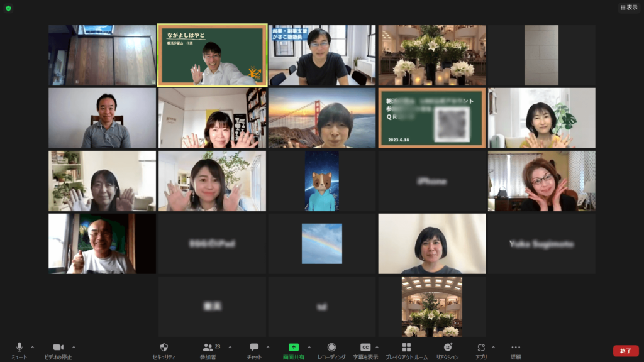This screenshot has width=644, height=362.
Task: Open the チャット chat panel
Action: pyautogui.click(x=254, y=349)
